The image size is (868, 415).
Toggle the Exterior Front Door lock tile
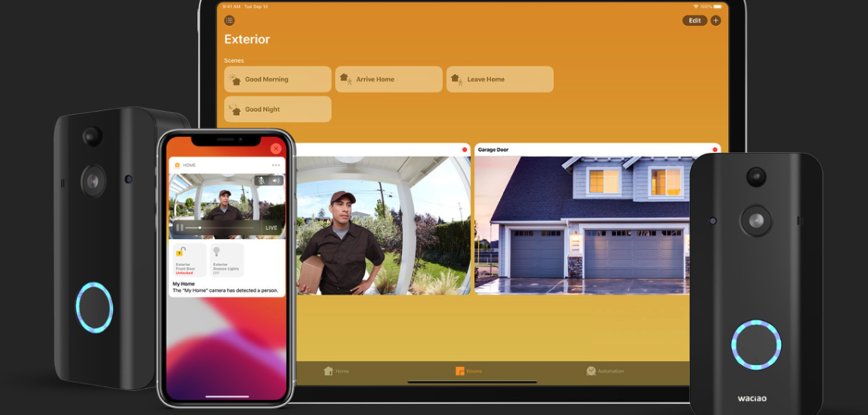188,260
